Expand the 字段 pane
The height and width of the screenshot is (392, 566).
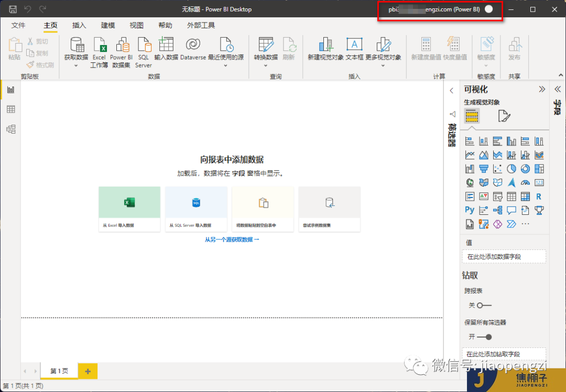tap(558, 89)
